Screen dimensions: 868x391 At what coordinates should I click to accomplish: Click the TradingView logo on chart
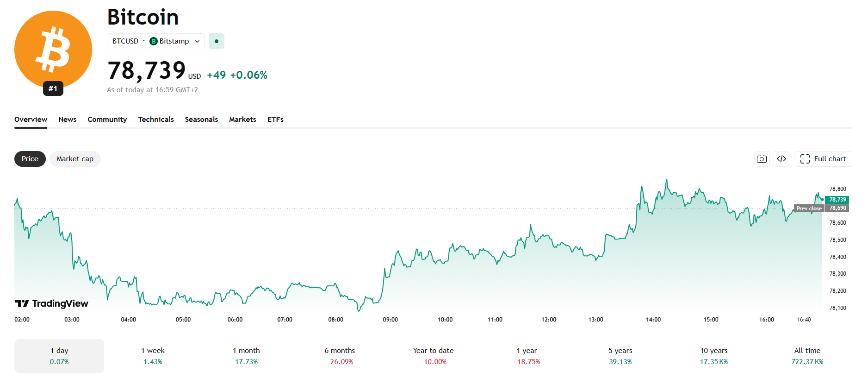51,303
